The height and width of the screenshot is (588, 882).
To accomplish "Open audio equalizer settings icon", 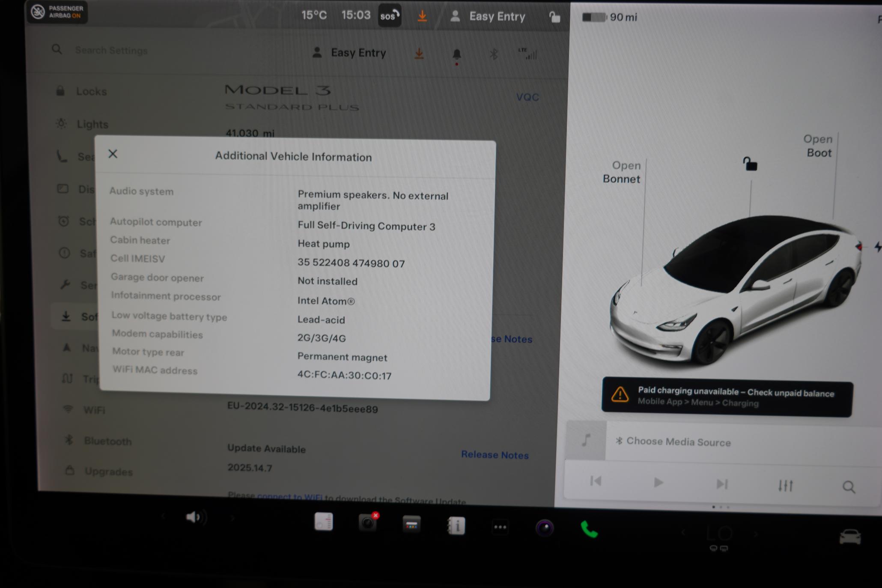I will tap(786, 486).
